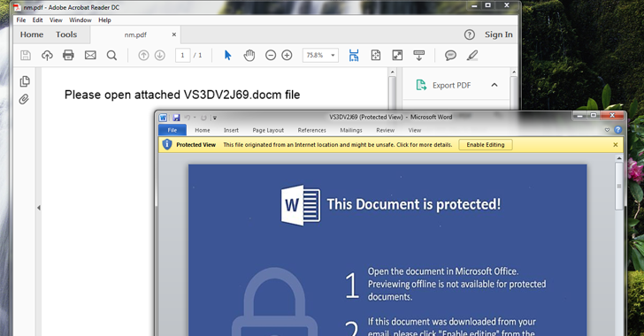Click the Export PDF icon
Image resolution: width=644 pixels, height=336 pixels.
tap(421, 85)
